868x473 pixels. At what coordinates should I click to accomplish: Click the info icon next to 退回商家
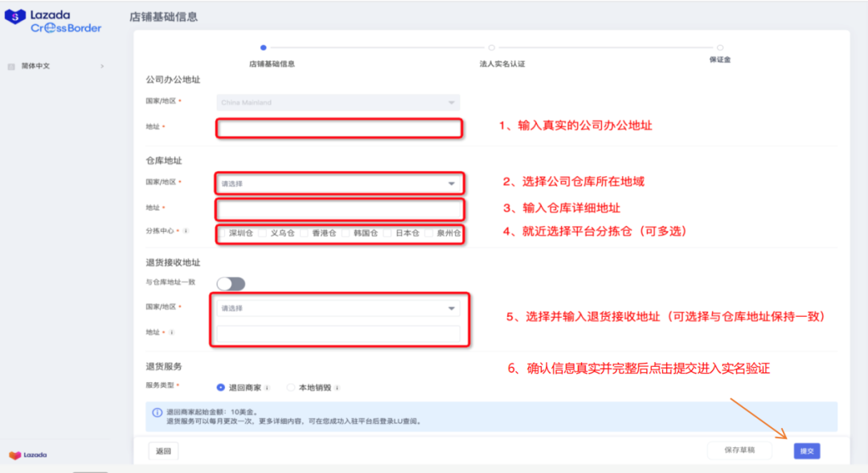click(268, 387)
